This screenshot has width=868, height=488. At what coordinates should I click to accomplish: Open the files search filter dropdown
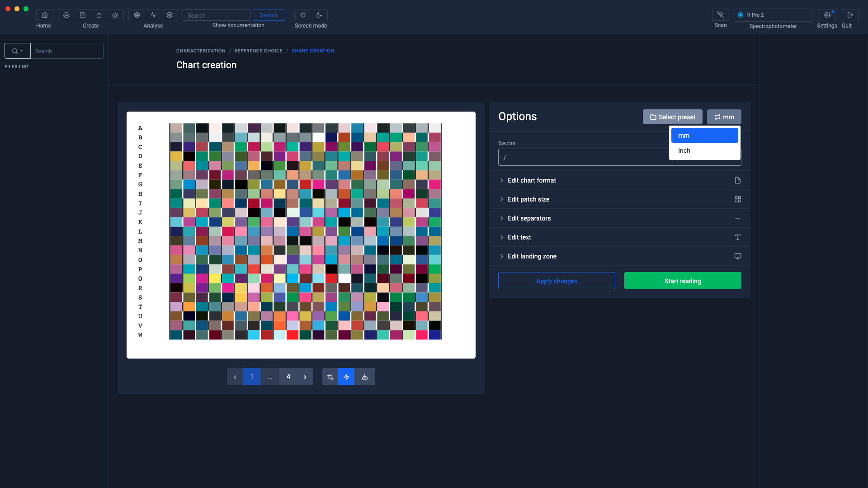tap(18, 51)
